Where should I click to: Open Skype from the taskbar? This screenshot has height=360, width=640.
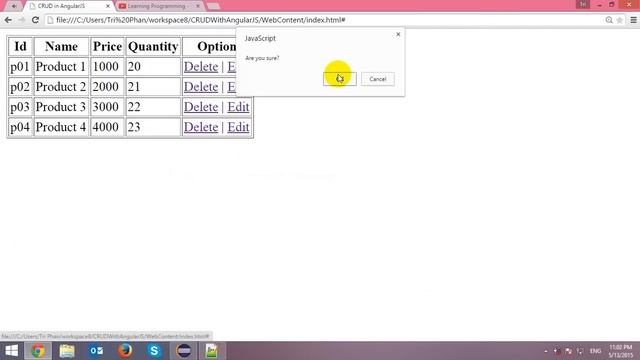coord(154,351)
